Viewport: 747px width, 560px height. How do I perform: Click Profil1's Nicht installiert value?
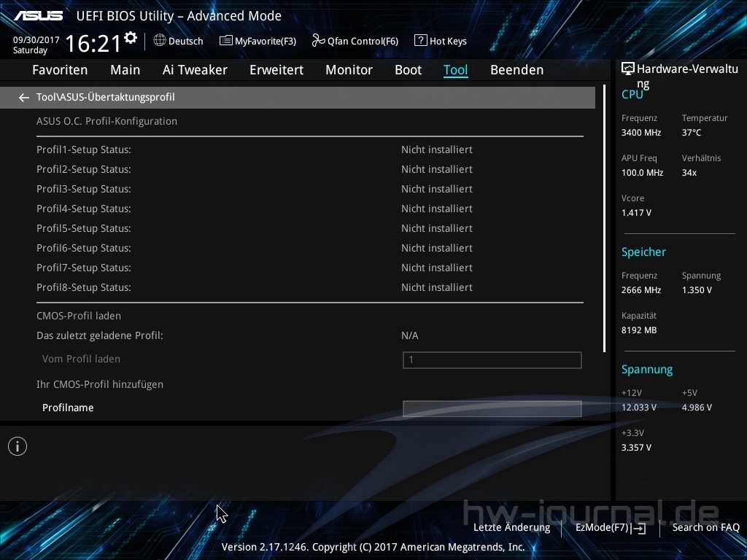pyautogui.click(x=437, y=149)
